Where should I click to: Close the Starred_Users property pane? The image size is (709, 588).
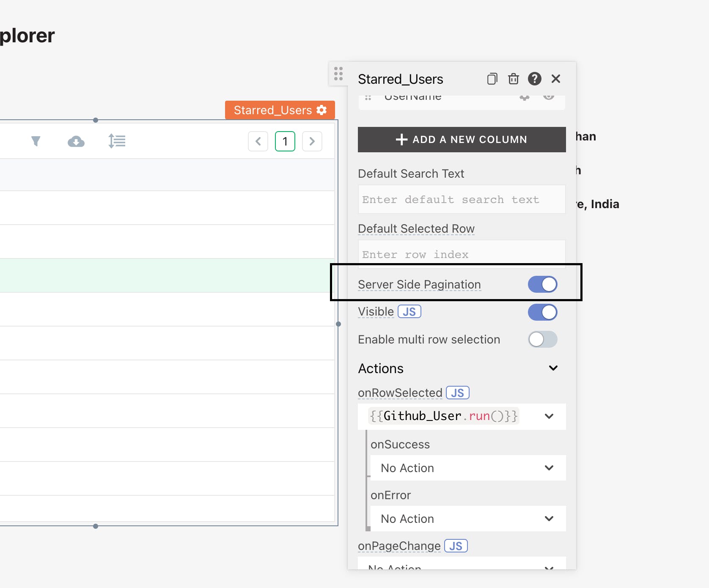coord(556,79)
